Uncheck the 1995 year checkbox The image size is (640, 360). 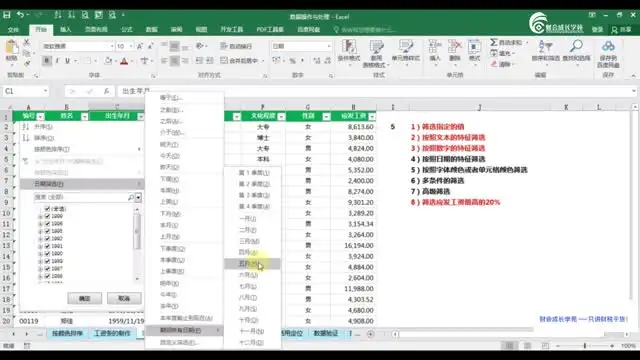[x=47, y=231]
